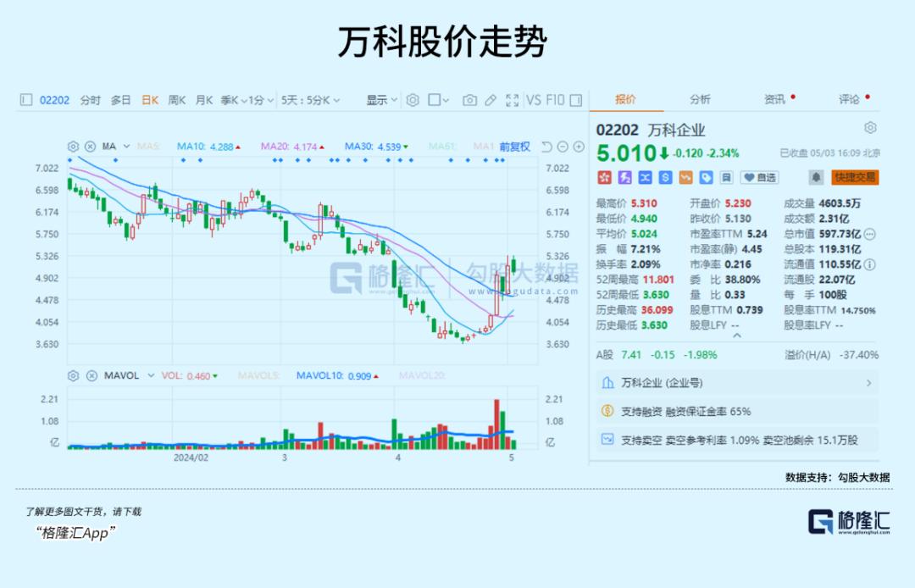
Task: Select the 日K chart tab
Action: [150, 100]
